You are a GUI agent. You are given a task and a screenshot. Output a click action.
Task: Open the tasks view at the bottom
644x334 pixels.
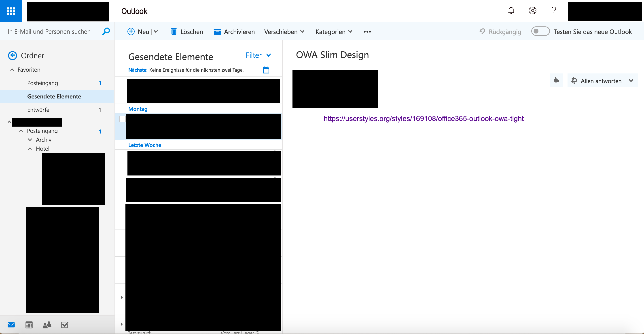tap(64, 325)
